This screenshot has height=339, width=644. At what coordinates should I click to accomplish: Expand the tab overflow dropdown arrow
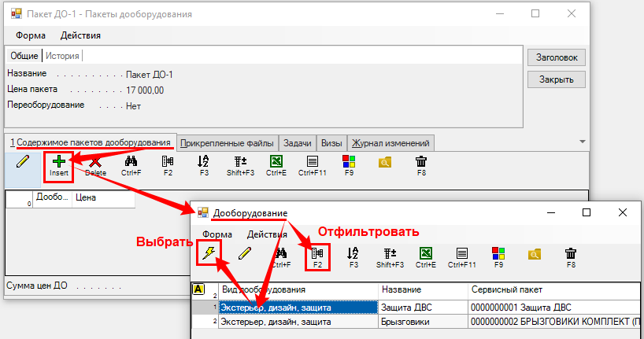[x=583, y=142]
